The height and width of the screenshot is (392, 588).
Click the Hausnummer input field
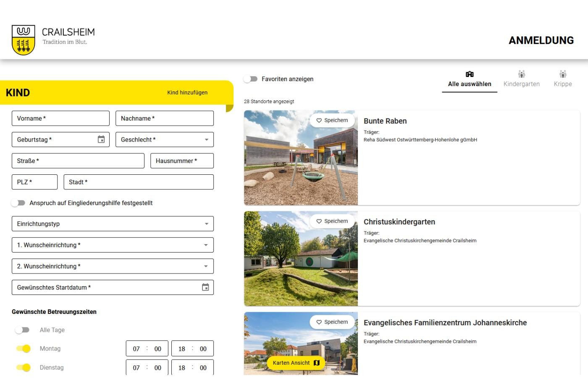coord(182,161)
